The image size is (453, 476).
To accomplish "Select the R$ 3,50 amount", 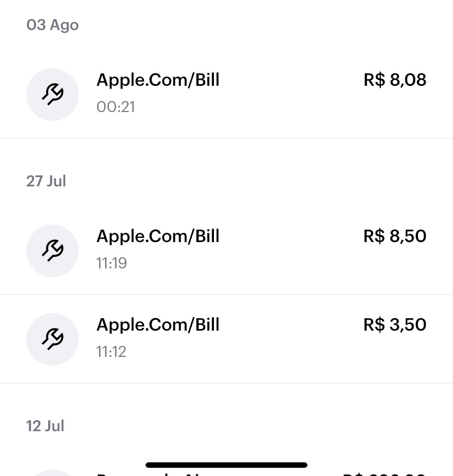I will tap(394, 325).
